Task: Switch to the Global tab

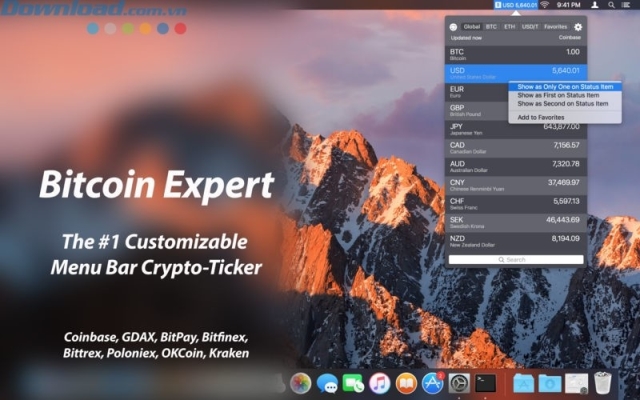Action: [x=471, y=27]
